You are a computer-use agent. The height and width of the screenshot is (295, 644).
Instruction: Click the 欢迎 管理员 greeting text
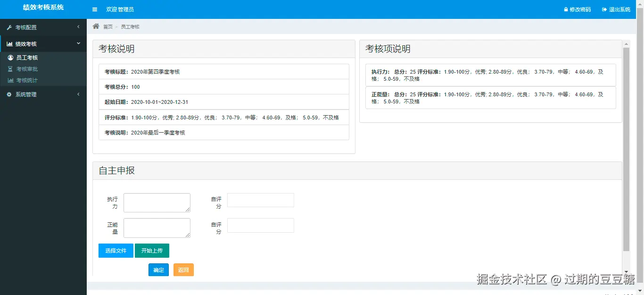(x=120, y=9)
